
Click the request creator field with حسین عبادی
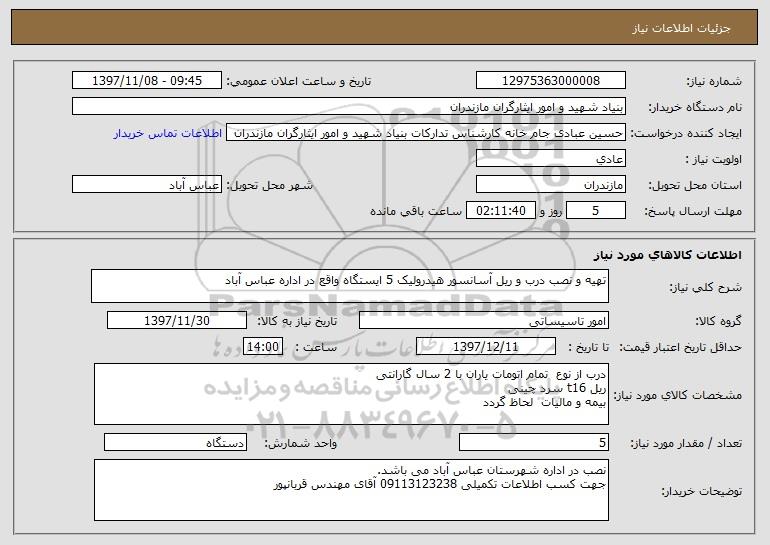pyautogui.click(x=426, y=133)
